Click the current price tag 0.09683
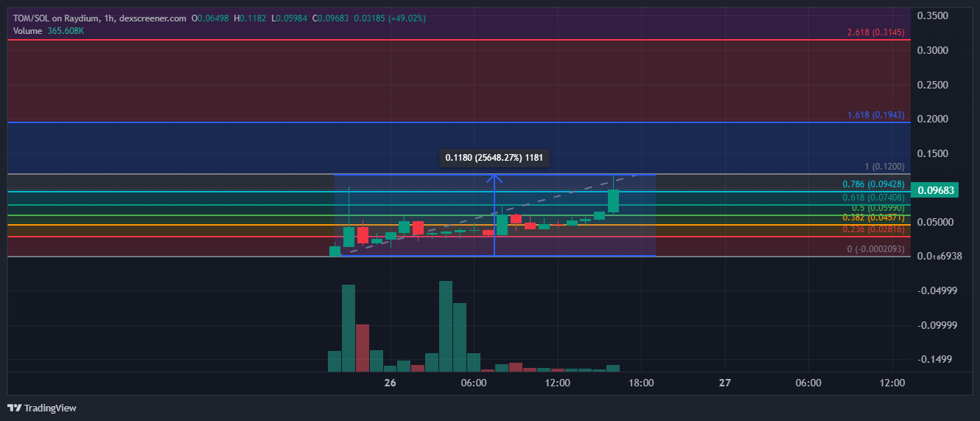Viewport: 980px width, 421px height. (x=935, y=190)
